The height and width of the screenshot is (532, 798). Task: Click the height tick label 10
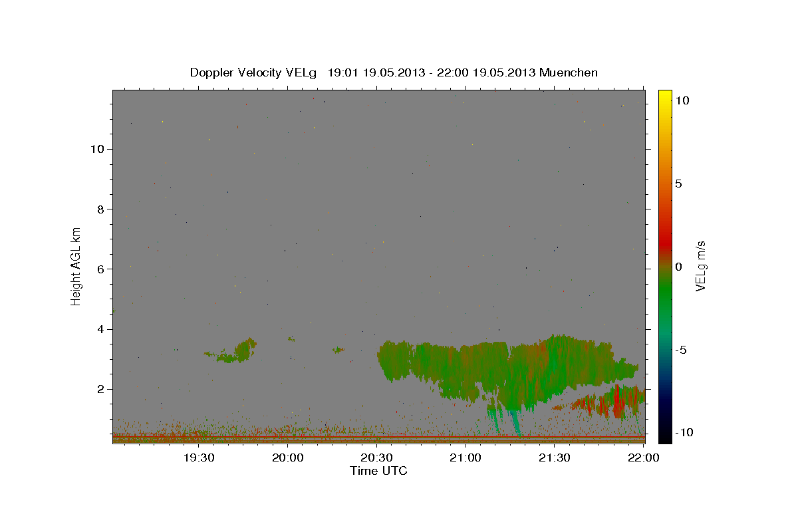point(96,149)
